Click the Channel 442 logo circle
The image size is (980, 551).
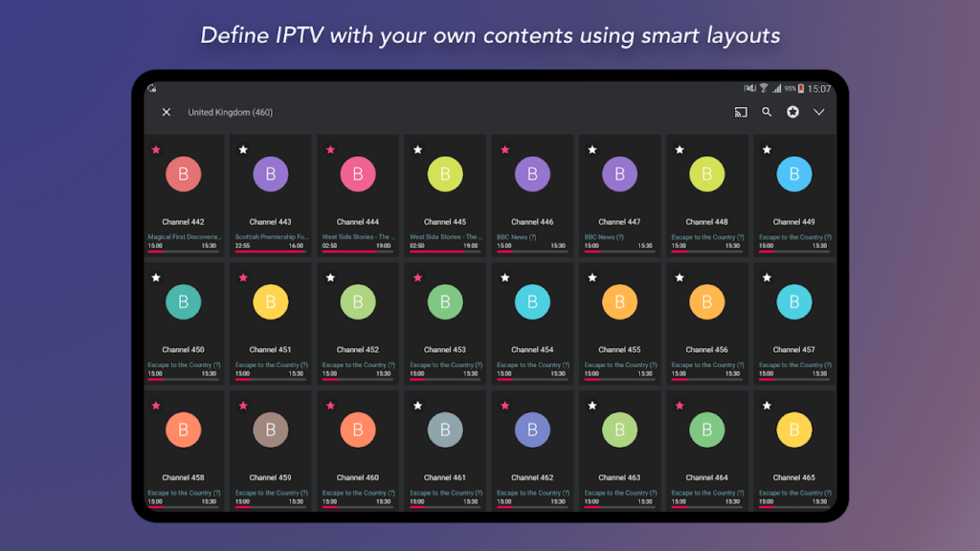coord(184,174)
